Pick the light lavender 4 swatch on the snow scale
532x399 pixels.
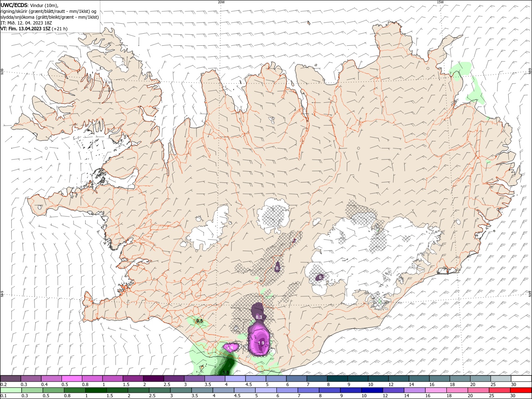pyautogui.click(x=235, y=379)
